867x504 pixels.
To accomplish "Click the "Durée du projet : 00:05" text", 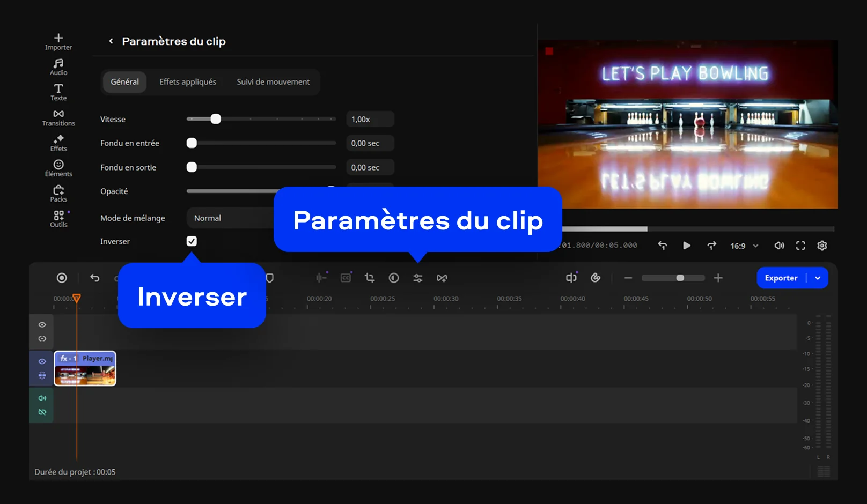I will point(75,472).
